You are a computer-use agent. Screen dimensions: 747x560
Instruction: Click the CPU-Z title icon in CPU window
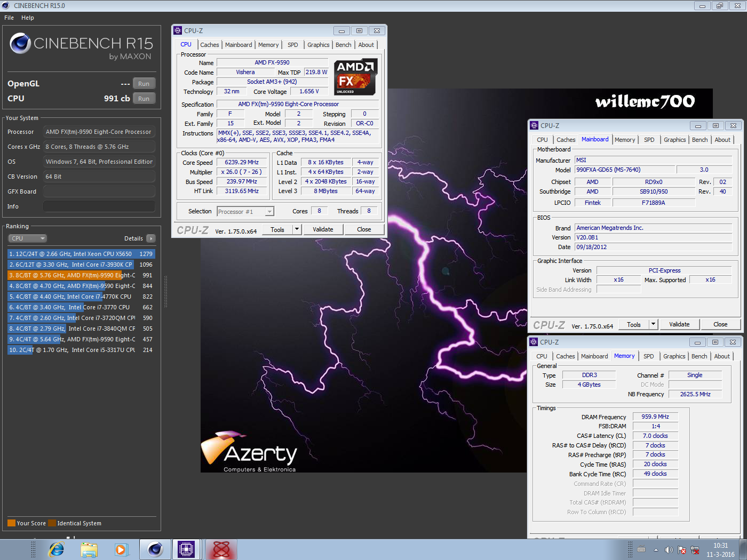(x=178, y=30)
